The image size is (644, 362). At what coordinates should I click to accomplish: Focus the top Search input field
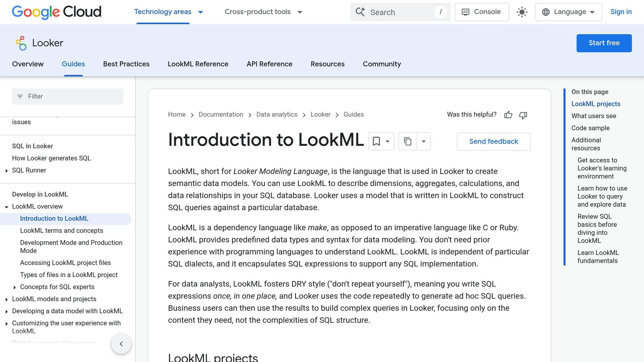pos(400,12)
